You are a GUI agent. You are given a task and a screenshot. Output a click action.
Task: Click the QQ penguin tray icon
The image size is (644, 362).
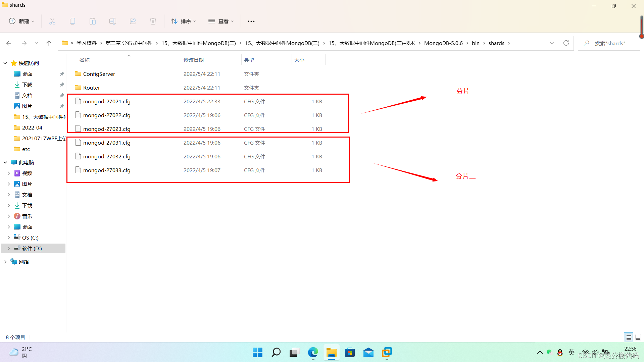coord(560,352)
